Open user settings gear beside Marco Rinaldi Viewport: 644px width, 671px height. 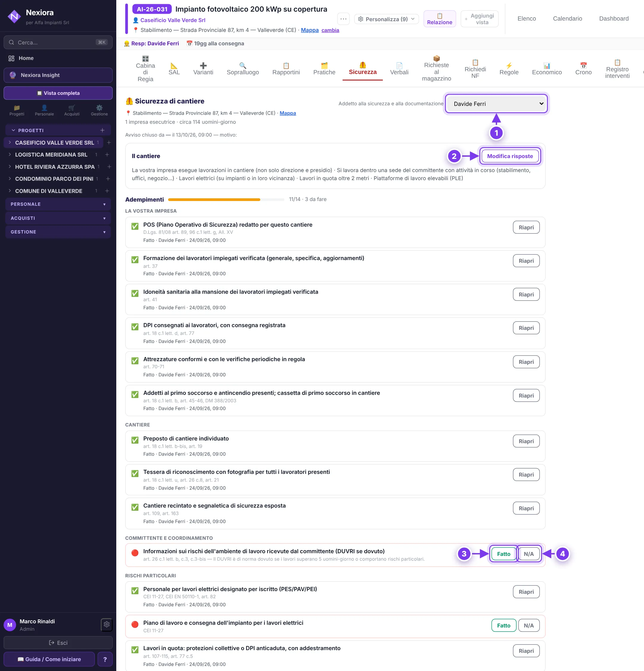tap(106, 624)
